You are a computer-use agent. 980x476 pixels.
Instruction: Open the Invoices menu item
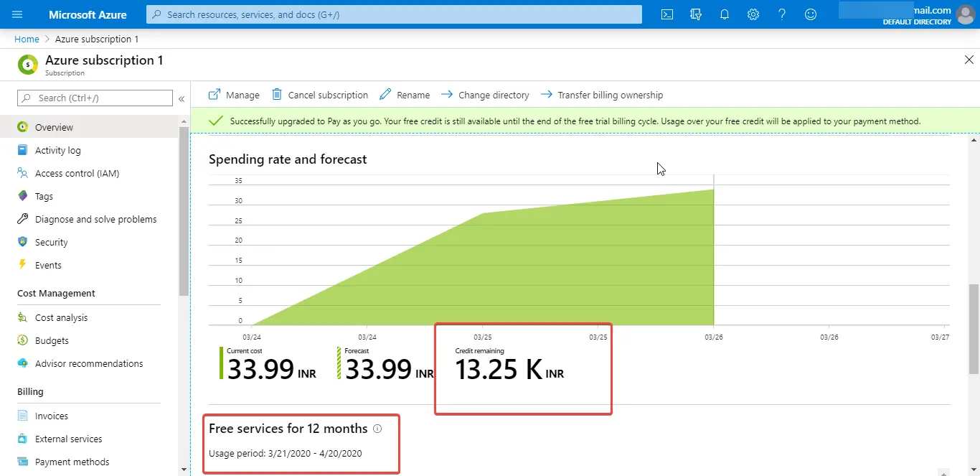(89, 416)
